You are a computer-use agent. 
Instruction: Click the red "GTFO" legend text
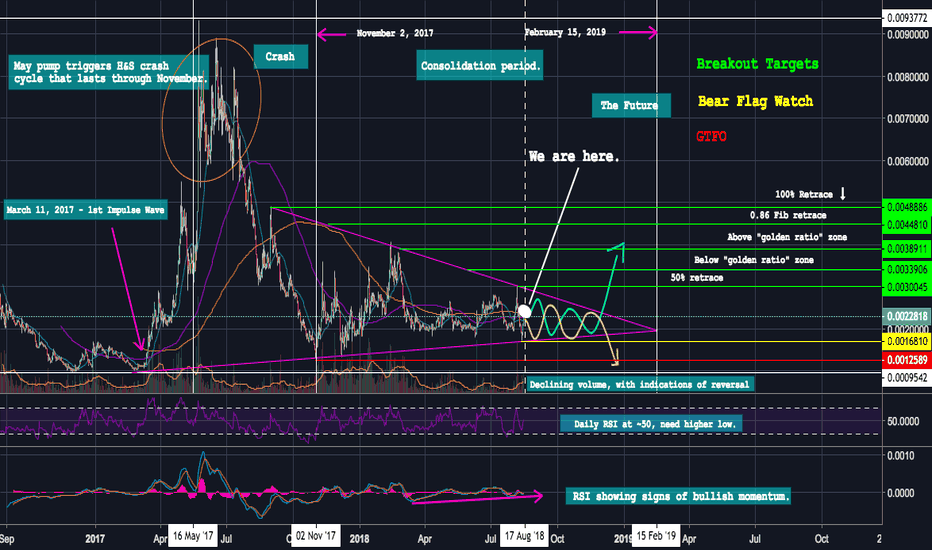click(711, 136)
